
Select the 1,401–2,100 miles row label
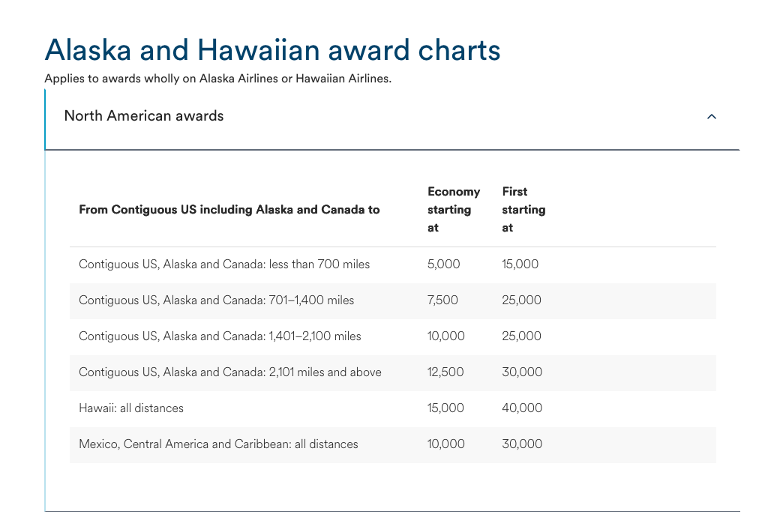pos(220,336)
